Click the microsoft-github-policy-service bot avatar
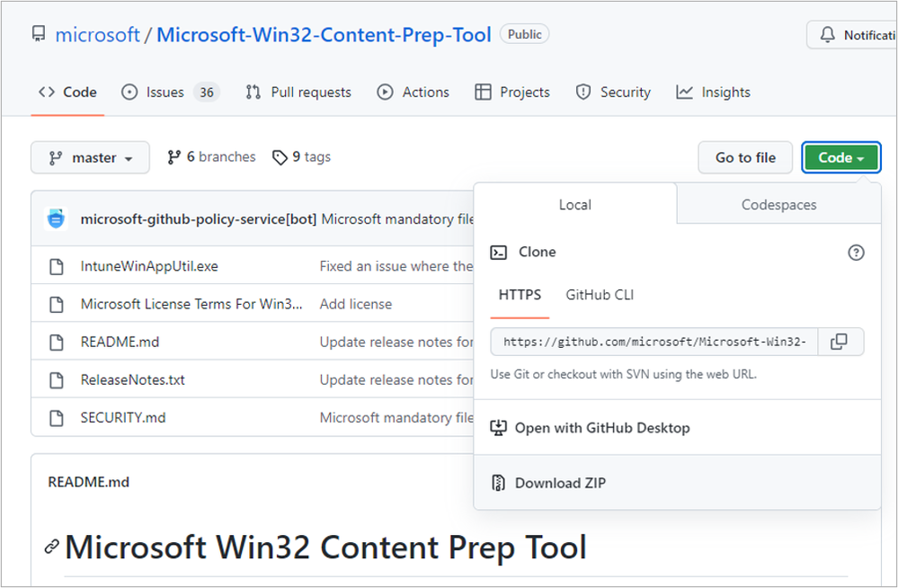 click(56, 218)
